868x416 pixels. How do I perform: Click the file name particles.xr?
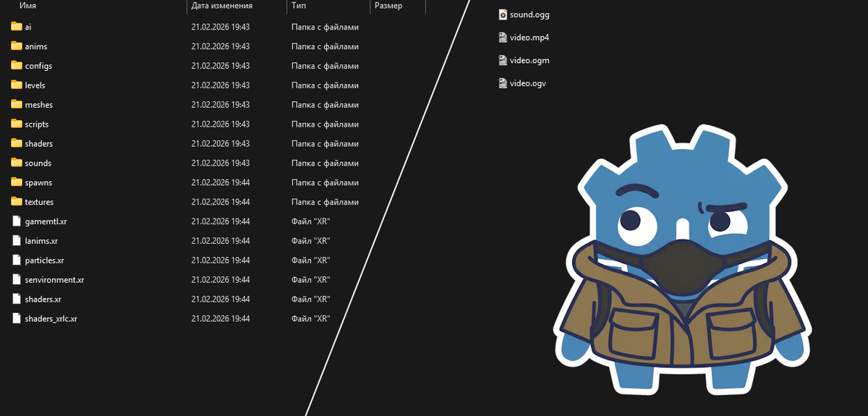(44, 260)
